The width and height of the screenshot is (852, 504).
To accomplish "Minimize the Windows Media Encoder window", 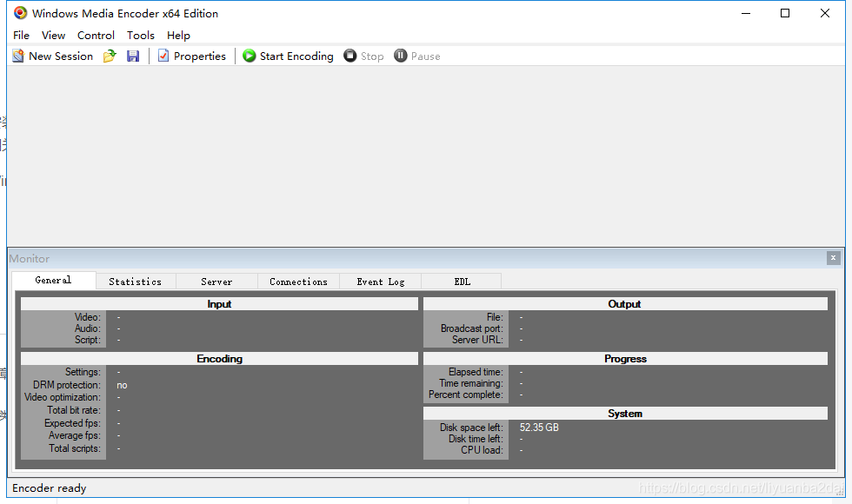I will [x=746, y=13].
